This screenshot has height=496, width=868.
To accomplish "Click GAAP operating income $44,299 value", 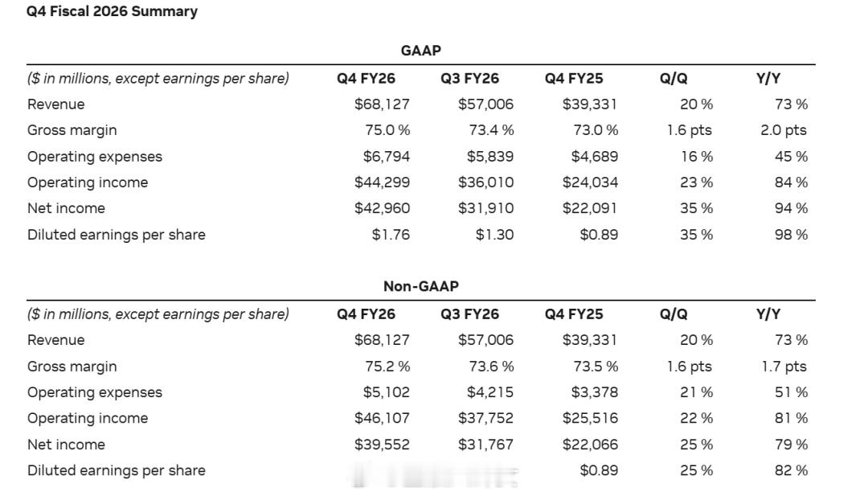I will (x=382, y=182).
